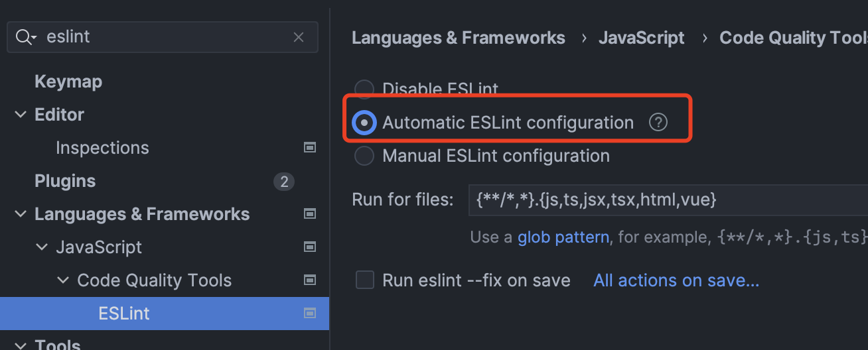Collapse the Code Quality Tools node
Screen dimensions: 868x350
point(63,280)
